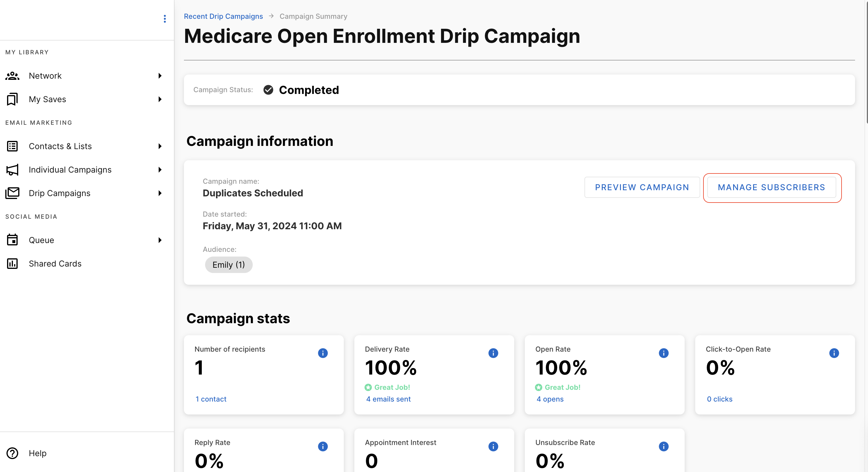Show info for Delivery Rate
The width and height of the screenshot is (868, 472).
point(493,353)
